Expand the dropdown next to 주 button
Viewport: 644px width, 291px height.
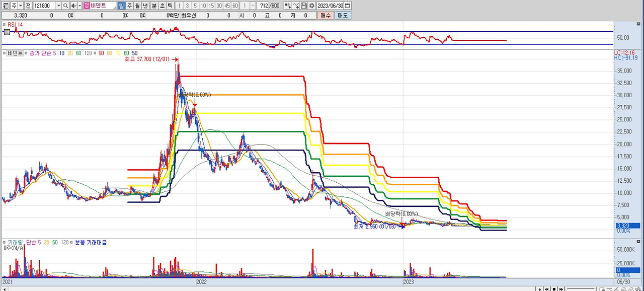click(21, 6)
